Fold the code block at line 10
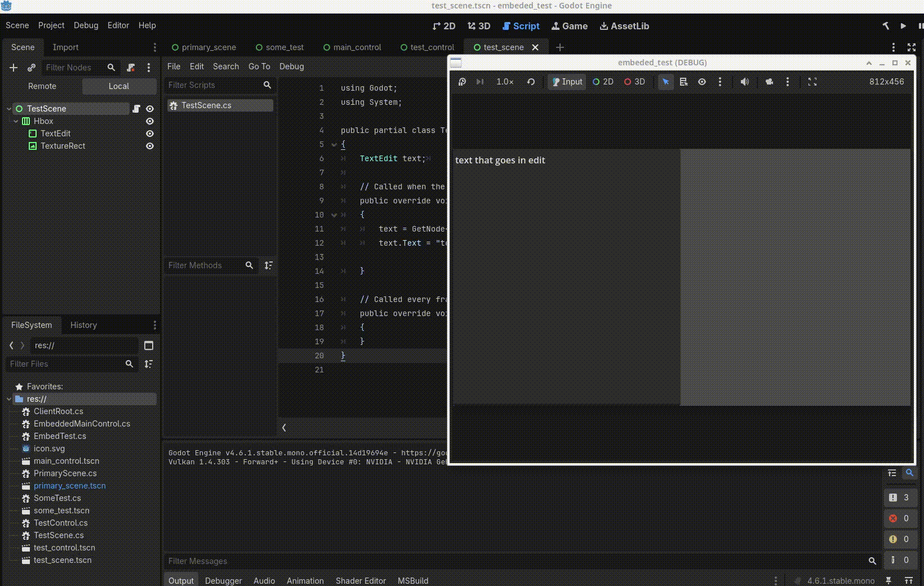The height and width of the screenshot is (586, 924). 334,215
